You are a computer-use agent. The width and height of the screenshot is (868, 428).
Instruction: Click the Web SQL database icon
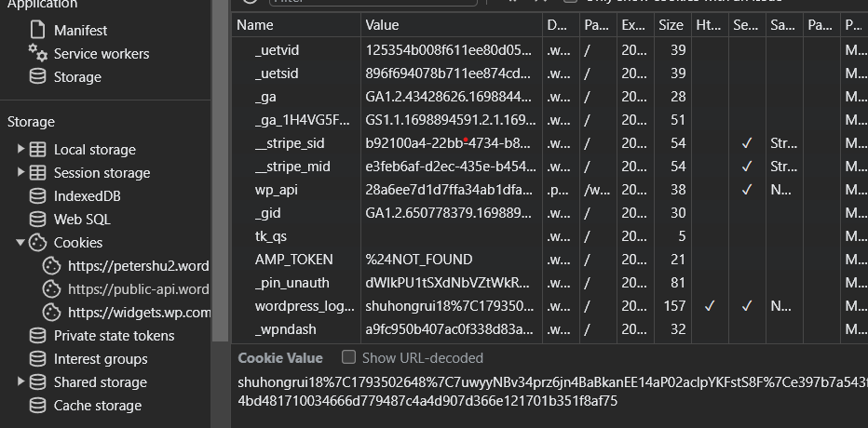coord(37,220)
